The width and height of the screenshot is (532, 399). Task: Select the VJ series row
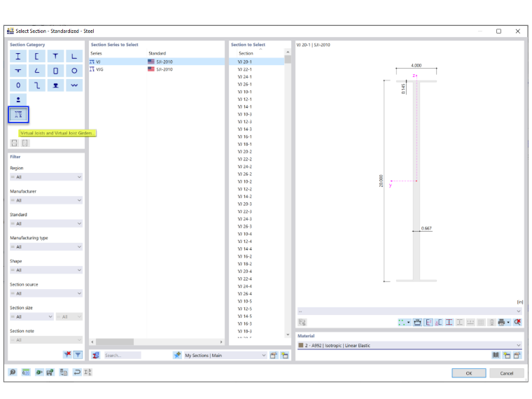pyautogui.click(x=157, y=62)
